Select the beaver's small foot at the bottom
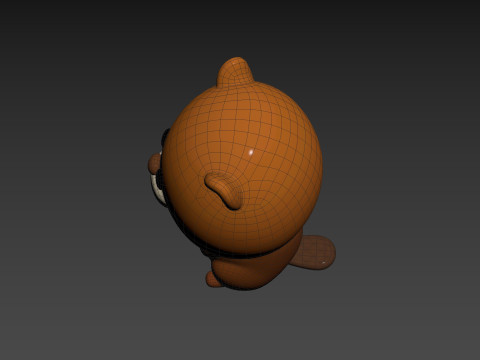Image resolution: width=480 pixels, height=360 pixels. 213,279
